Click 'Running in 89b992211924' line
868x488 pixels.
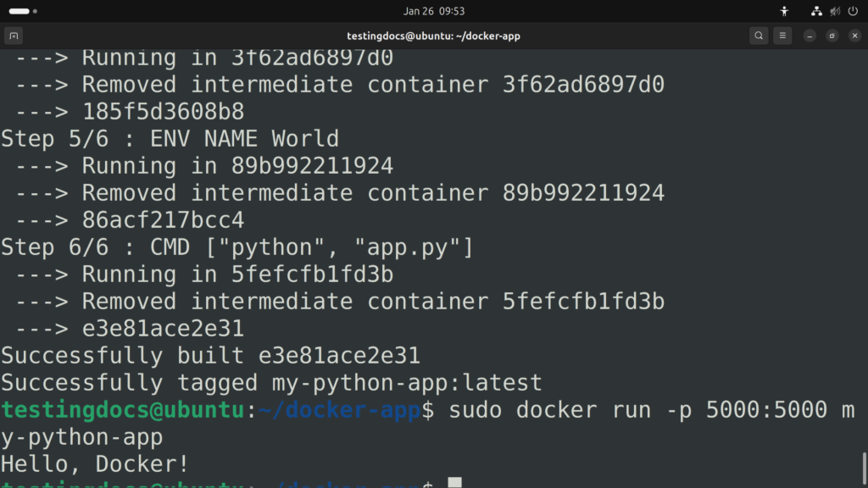[204, 165]
